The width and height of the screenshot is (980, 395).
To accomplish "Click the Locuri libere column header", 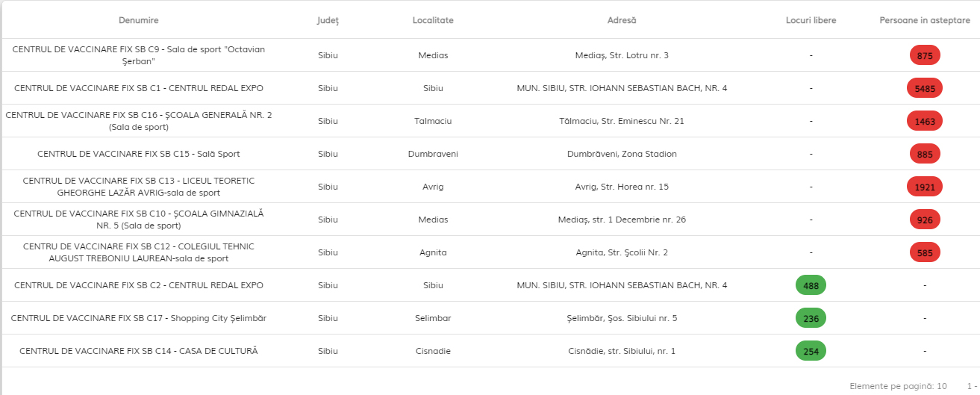I will coord(811,20).
